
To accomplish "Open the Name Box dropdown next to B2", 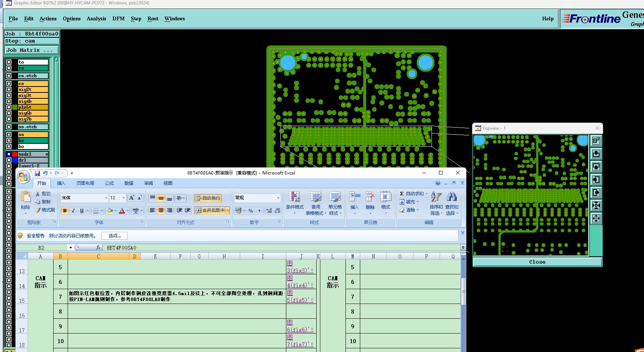I will pos(71,248).
